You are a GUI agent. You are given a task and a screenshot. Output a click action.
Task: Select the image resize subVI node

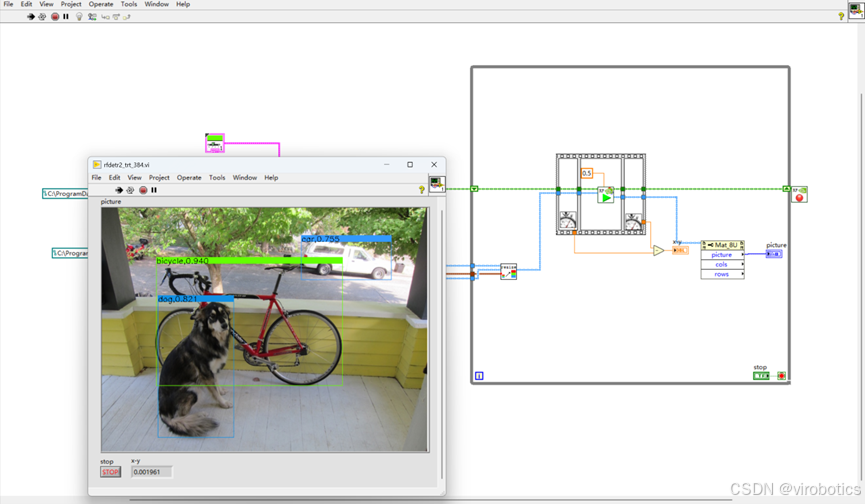[x=508, y=271]
